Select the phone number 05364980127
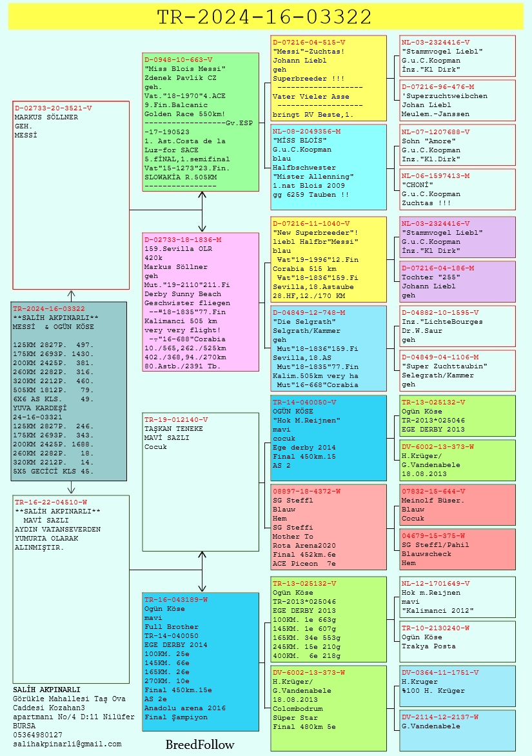This screenshot has height=756, width=532. pos(37,735)
